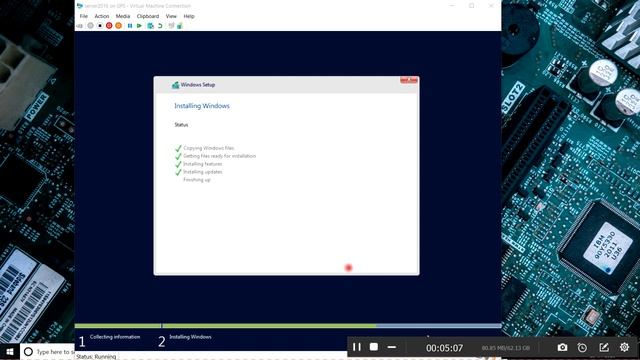Screen dimensions: 640x360
Task: Click the 'Status' label in Setup
Action: click(181, 125)
